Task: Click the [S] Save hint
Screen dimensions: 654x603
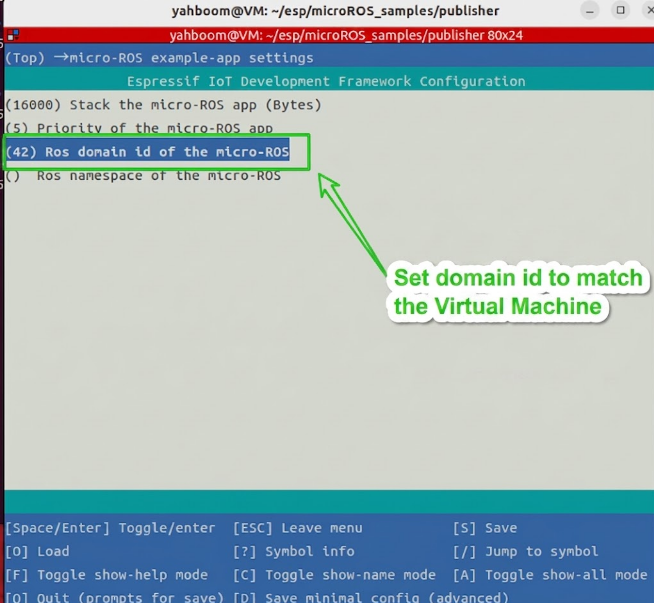Action: click(x=485, y=528)
